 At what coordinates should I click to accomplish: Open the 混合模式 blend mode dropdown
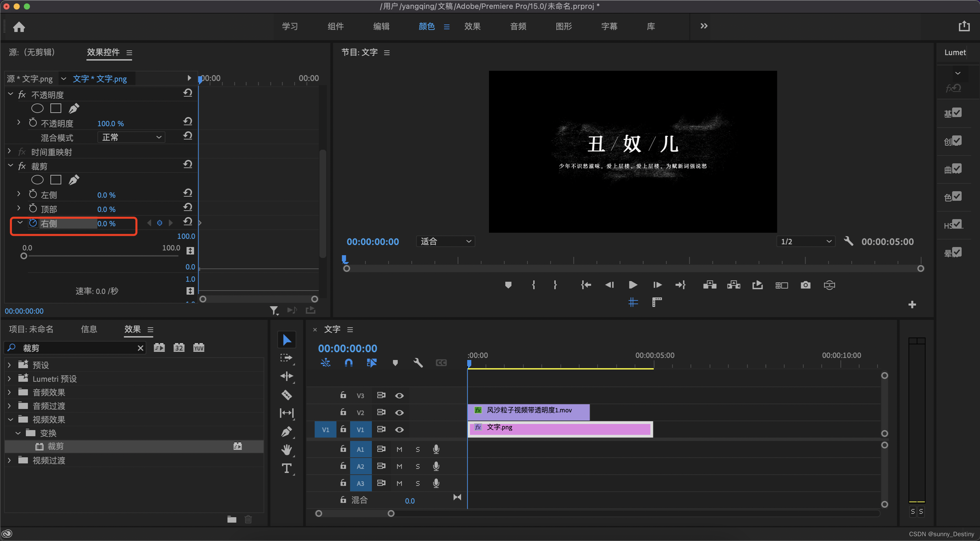tap(131, 137)
